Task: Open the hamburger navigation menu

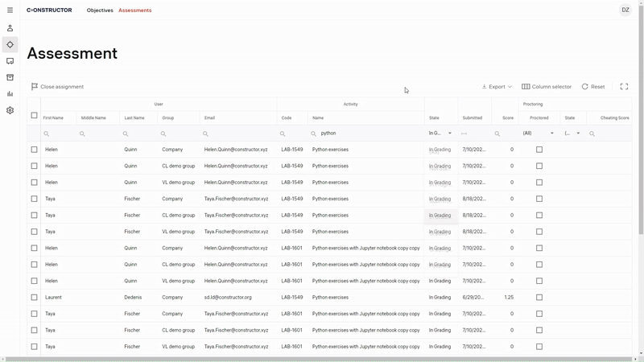Action: click(10, 10)
